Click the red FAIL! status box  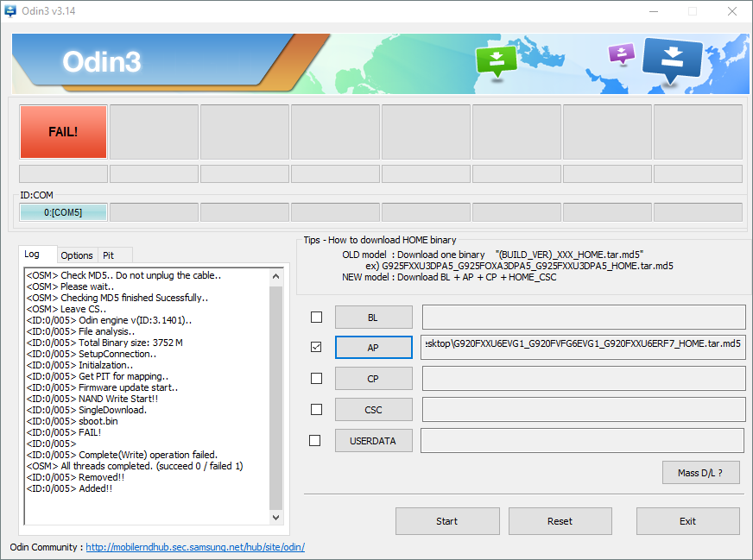[63, 132]
